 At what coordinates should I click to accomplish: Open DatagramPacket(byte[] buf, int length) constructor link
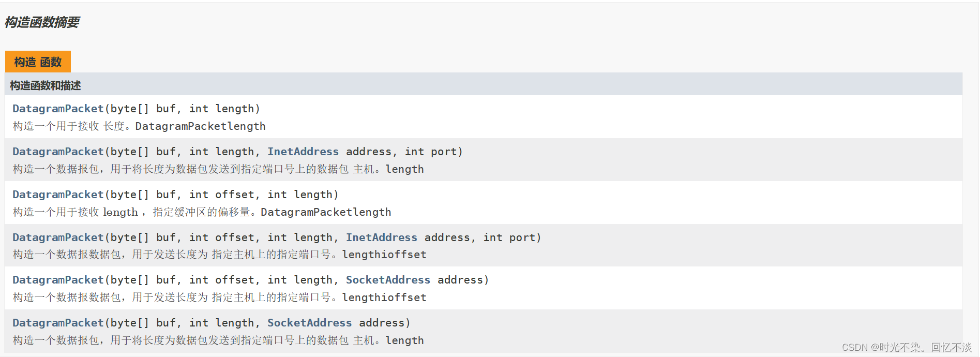tap(58, 109)
